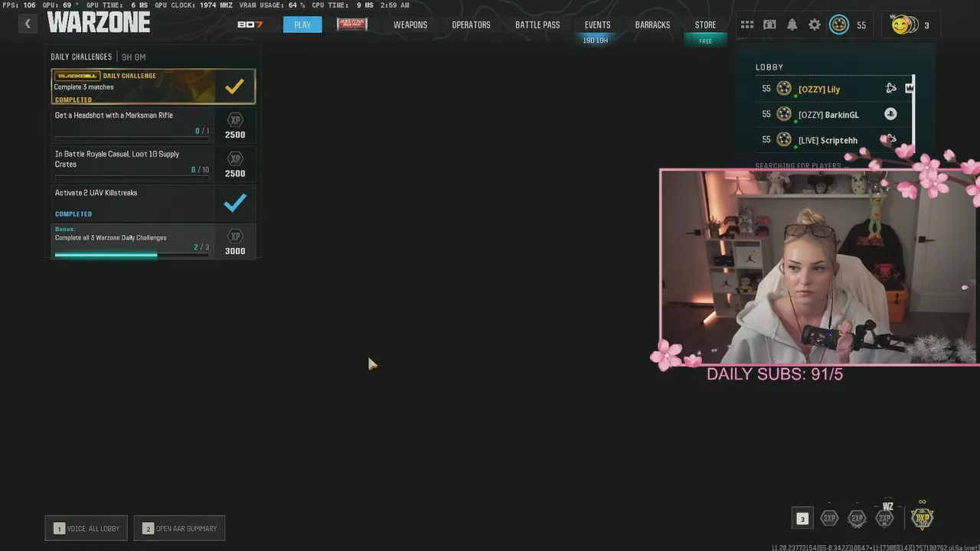Click the Warzone logo
This screenshot has width=980, height=551.
pyautogui.click(x=98, y=23)
